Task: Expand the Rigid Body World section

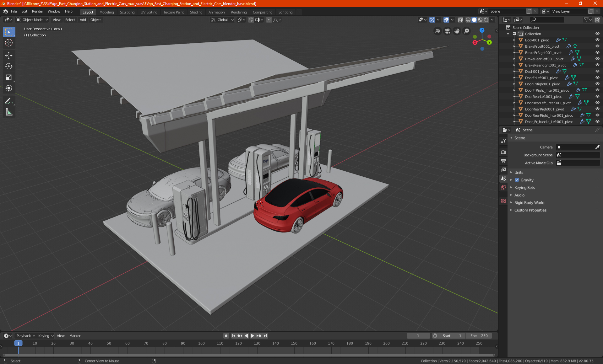Action: tap(529, 203)
